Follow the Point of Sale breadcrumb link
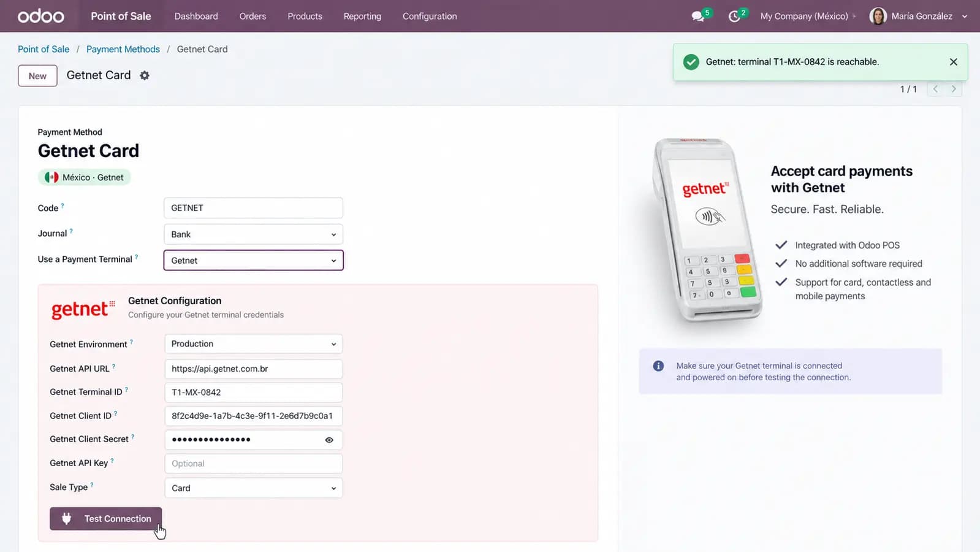The image size is (980, 552). (44, 49)
